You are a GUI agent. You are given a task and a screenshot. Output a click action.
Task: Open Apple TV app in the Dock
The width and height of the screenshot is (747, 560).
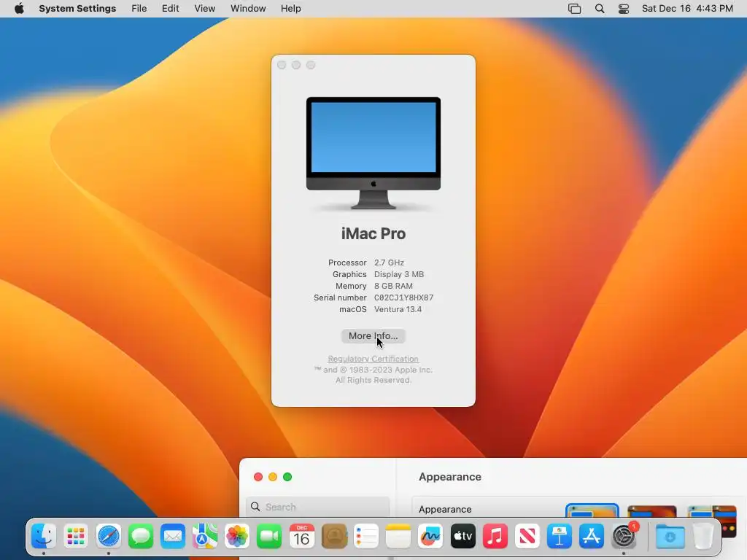coord(462,536)
